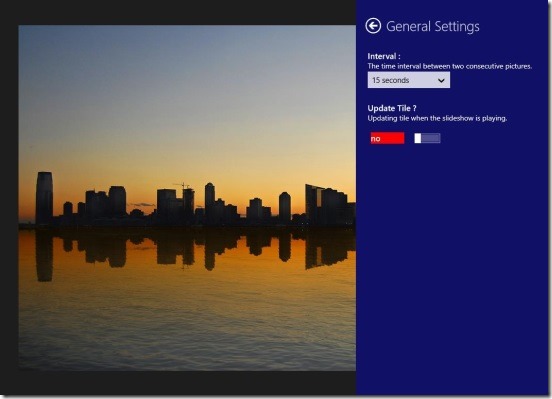Click the 'Interval :' label
Viewport: 552px width, 399px height.
pos(384,56)
